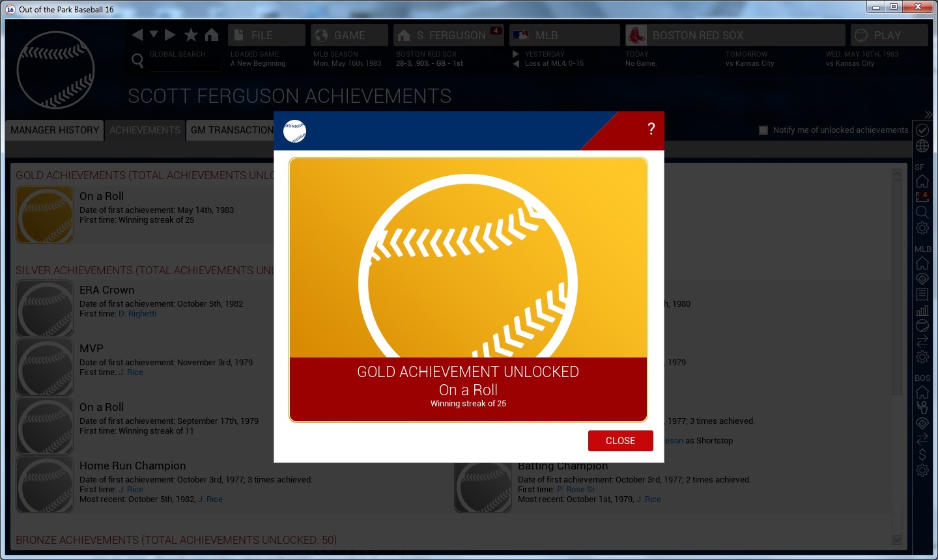Screen dimensions: 938x560
Task: Click the achievements list vertical scrollbar thumb
Action: 897,287
